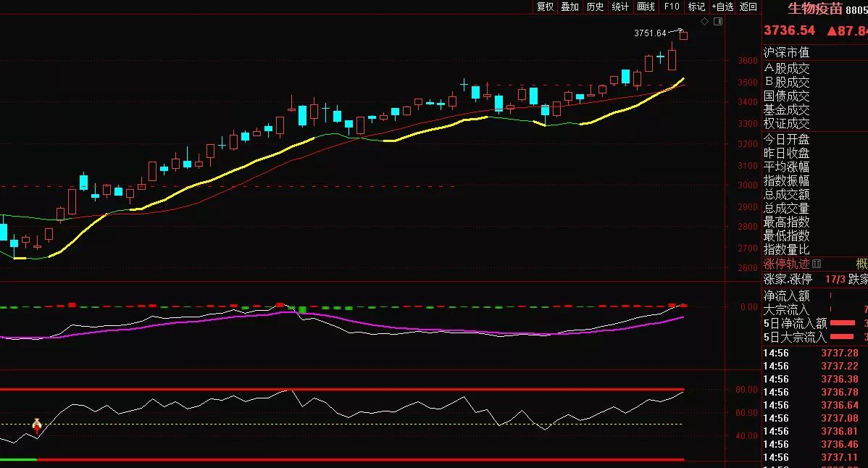The width and height of the screenshot is (868, 468).
Task: Click the 生物疫苗 sector title
Action: 815,9
